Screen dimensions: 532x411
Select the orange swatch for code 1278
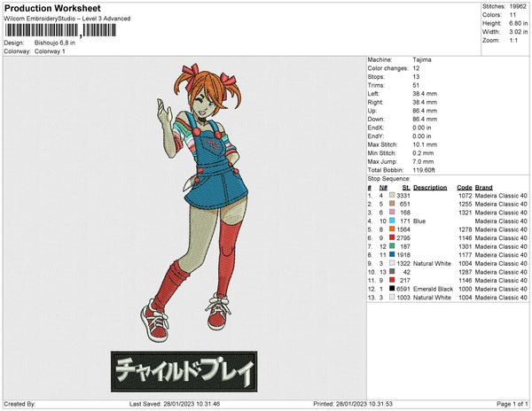pyautogui.click(x=392, y=229)
